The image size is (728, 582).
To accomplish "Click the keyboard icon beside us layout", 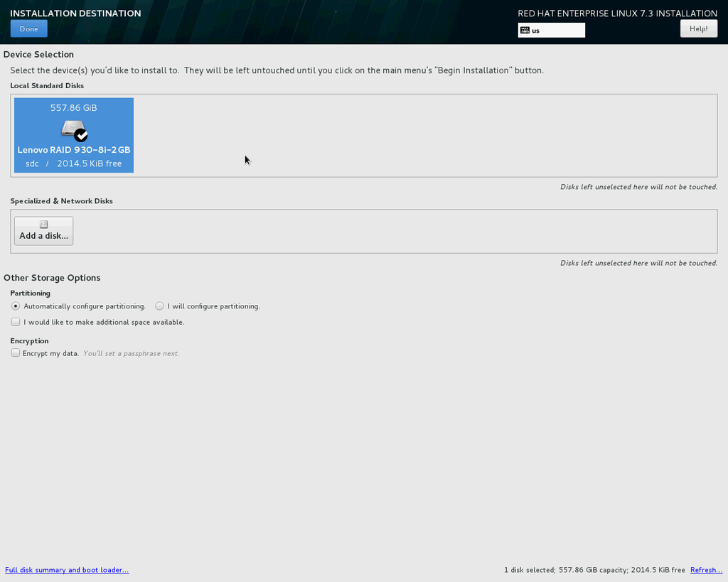I will 525,31.
